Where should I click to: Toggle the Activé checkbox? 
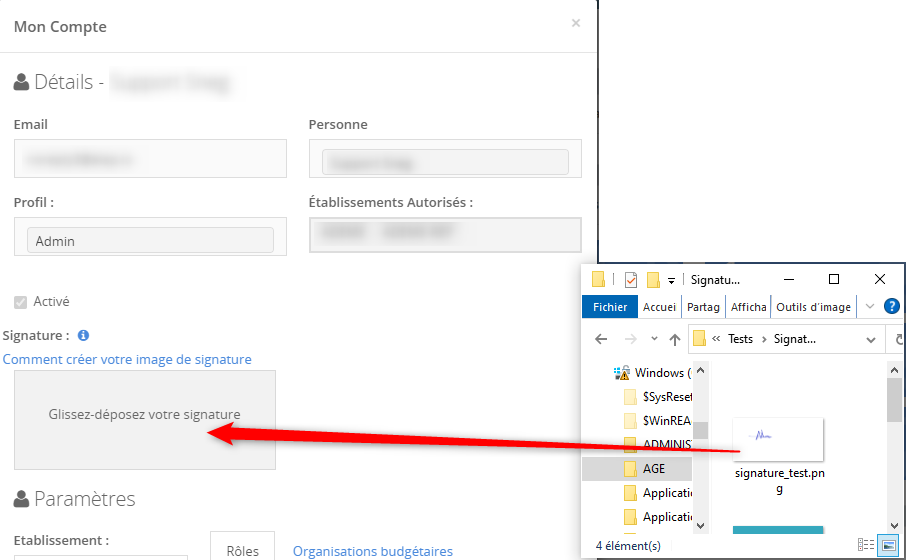[20, 302]
